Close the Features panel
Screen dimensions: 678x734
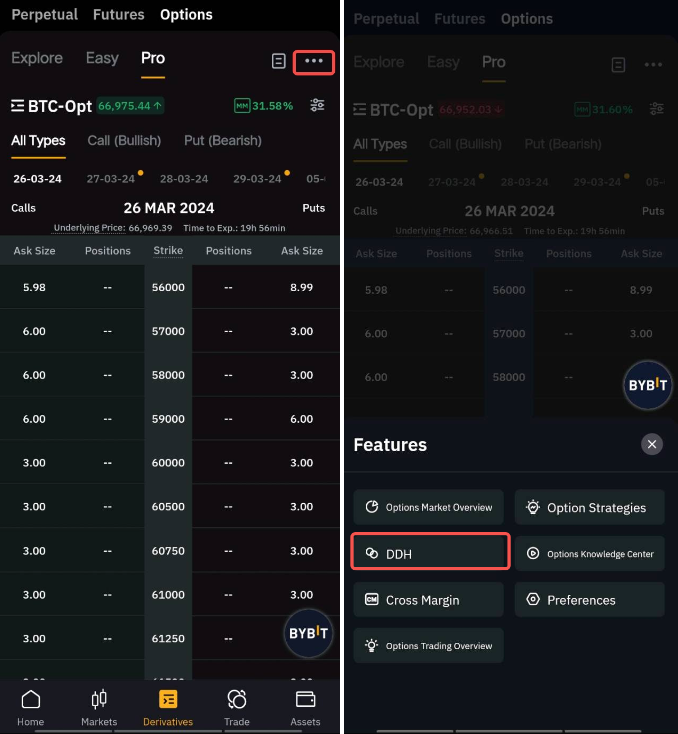coord(652,444)
